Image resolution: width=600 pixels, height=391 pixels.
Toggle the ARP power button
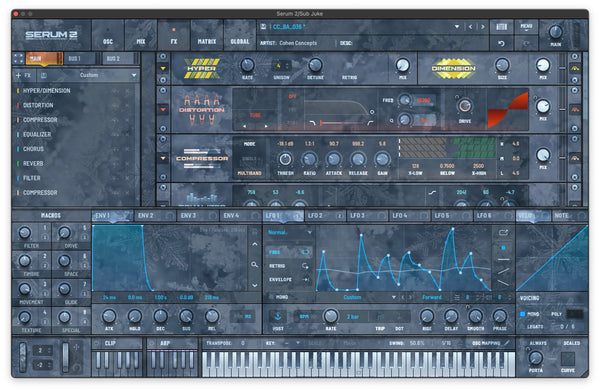(x=152, y=343)
